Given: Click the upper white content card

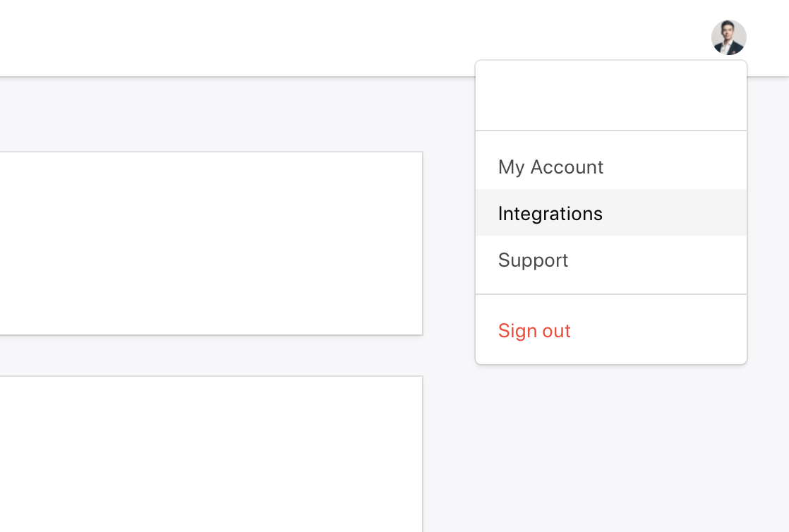Looking at the screenshot, I should click(x=211, y=243).
